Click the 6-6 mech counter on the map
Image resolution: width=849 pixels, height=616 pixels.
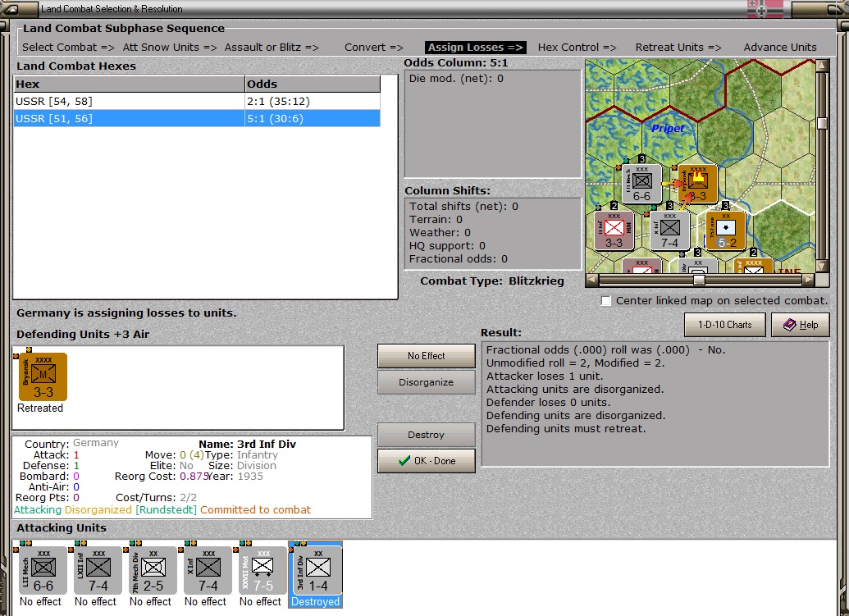[x=641, y=184]
